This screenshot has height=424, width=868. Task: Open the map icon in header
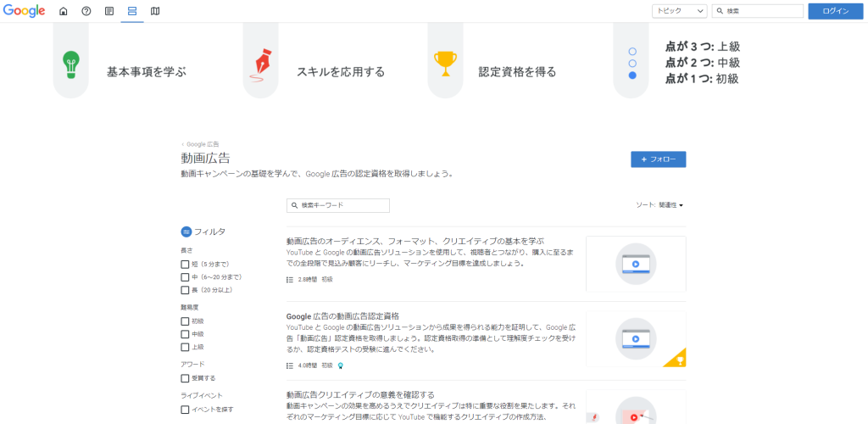click(x=155, y=11)
